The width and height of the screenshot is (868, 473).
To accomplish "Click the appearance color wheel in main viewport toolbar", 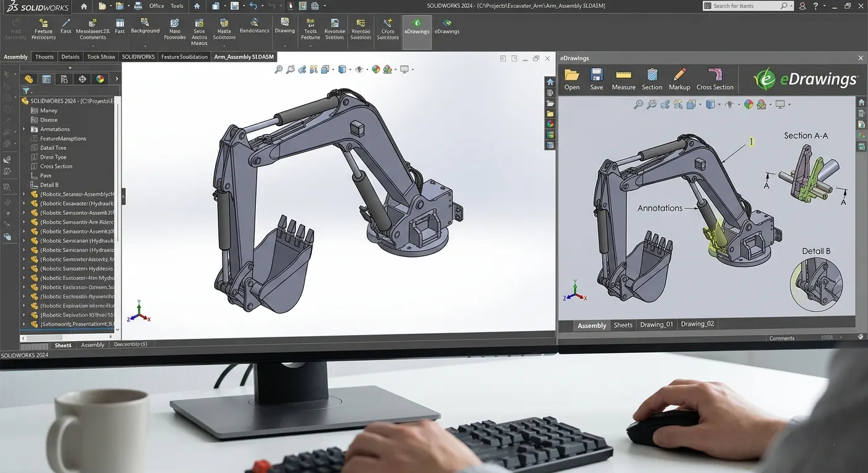I will pos(375,70).
